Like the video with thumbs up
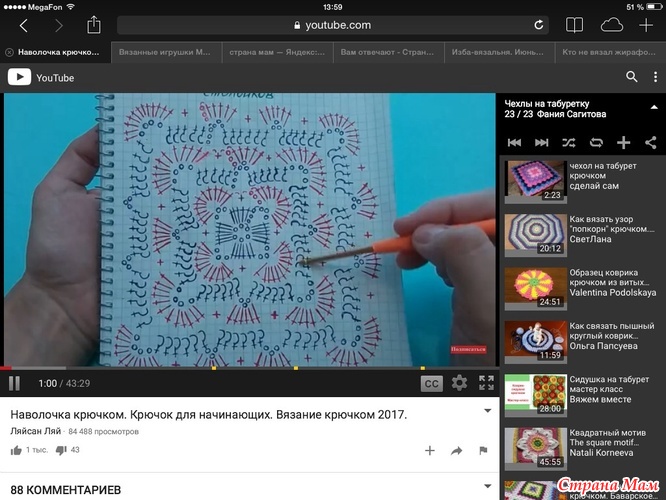 click(x=16, y=450)
